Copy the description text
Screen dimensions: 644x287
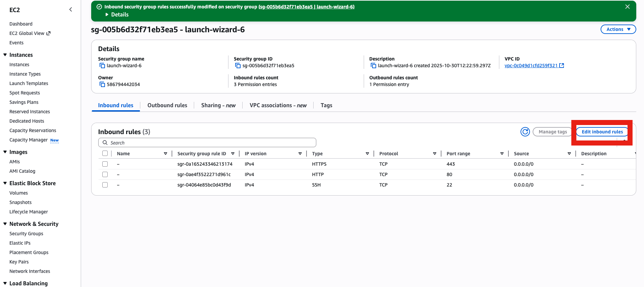pos(373,66)
